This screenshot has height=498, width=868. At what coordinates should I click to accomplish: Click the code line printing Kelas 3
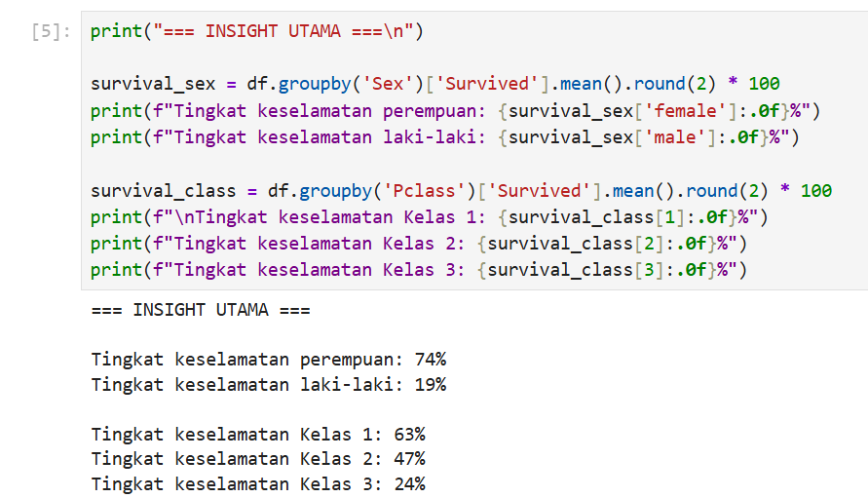coord(419,270)
